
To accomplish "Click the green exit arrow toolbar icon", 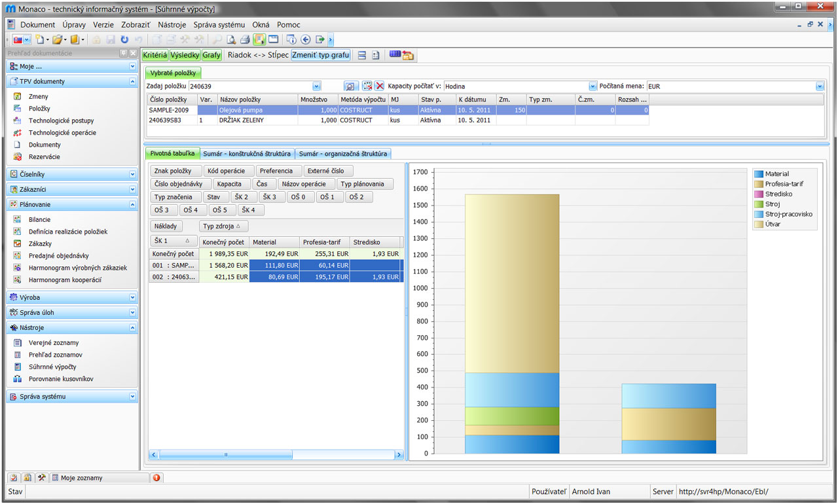I will 320,40.
